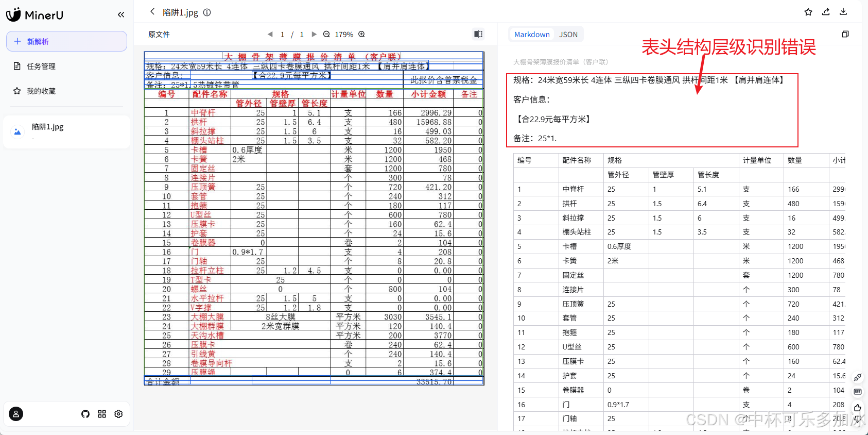Switch to the Markdown tab
This screenshot has height=435, width=868.
click(532, 35)
